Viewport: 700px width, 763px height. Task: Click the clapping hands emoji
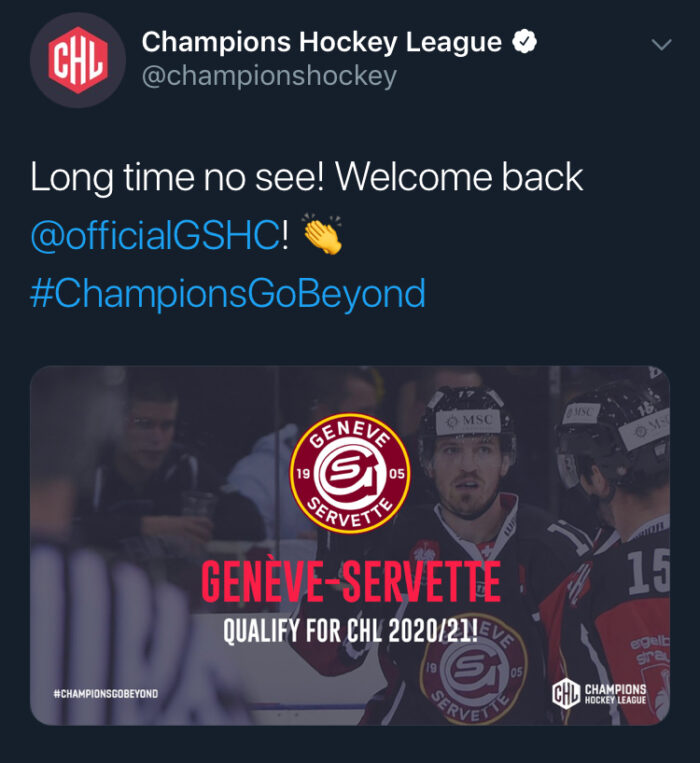pos(322,235)
